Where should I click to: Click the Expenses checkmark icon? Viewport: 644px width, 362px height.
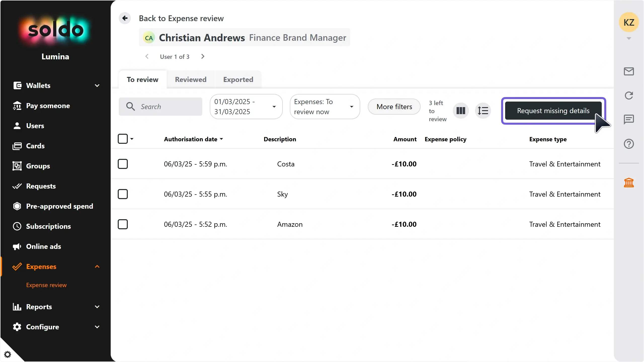point(17,266)
